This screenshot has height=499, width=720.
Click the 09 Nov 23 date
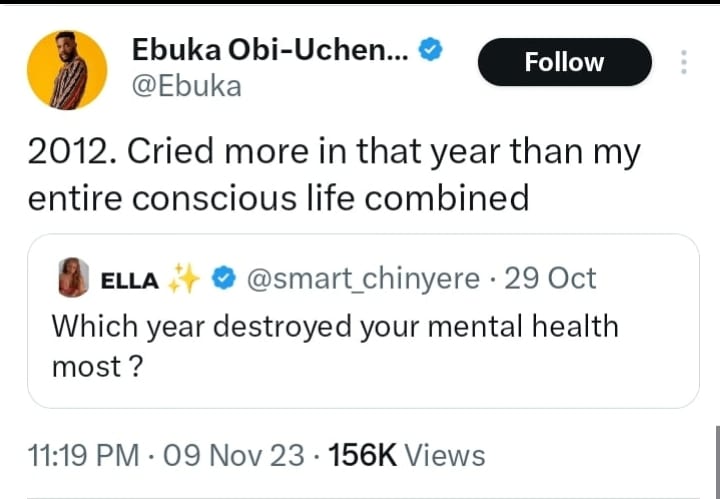(233, 456)
